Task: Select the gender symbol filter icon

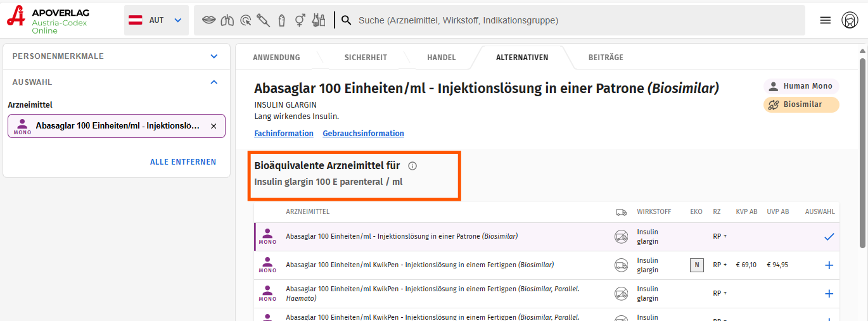Action: 300,20
